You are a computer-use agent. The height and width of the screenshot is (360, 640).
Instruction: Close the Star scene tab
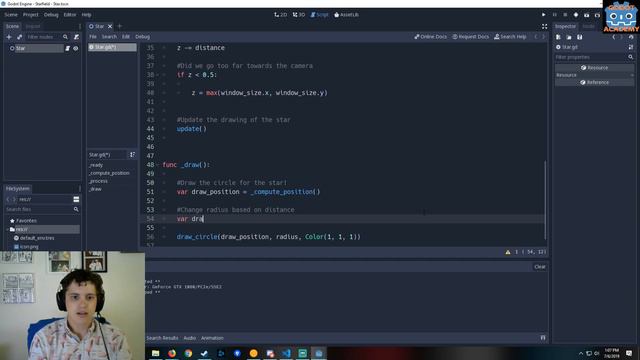click(x=110, y=26)
